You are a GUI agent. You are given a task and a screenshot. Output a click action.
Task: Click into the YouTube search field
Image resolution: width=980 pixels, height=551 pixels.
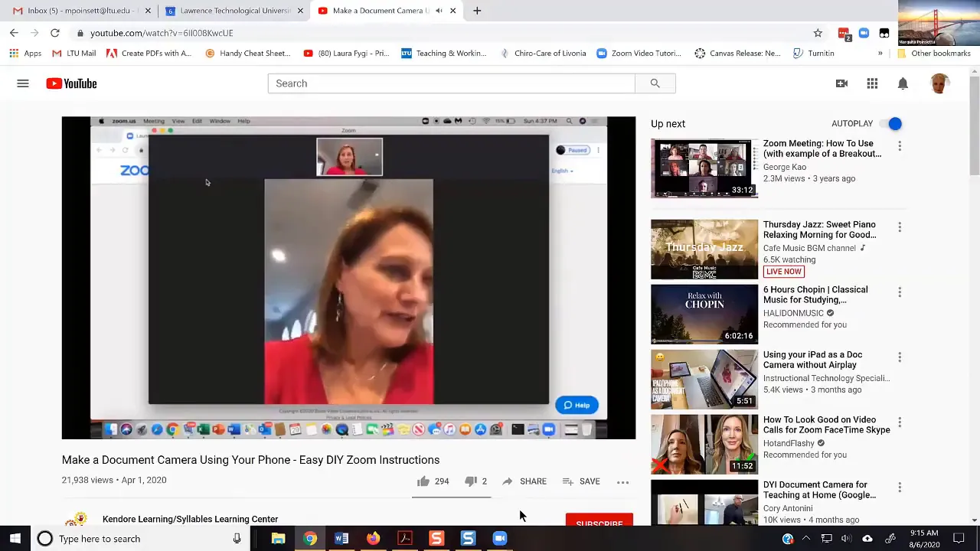pyautogui.click(x=451, y=83)
